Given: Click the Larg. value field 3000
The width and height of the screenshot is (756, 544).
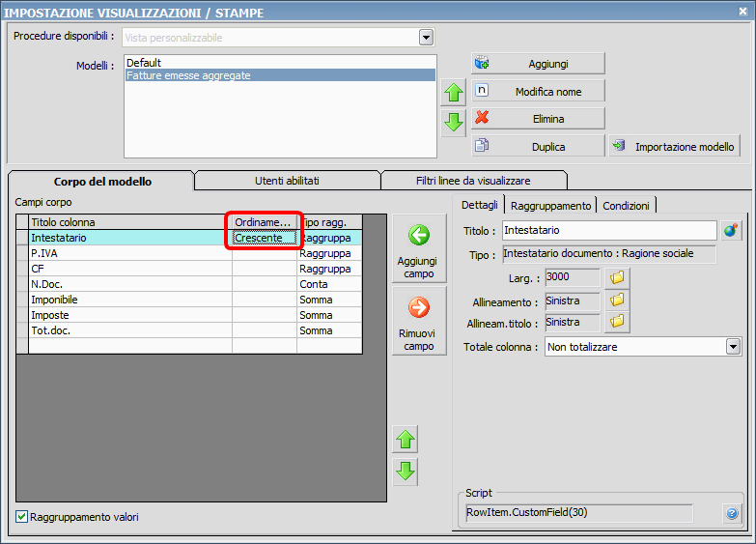Looking at the screenshot, I should coord(573,277).
